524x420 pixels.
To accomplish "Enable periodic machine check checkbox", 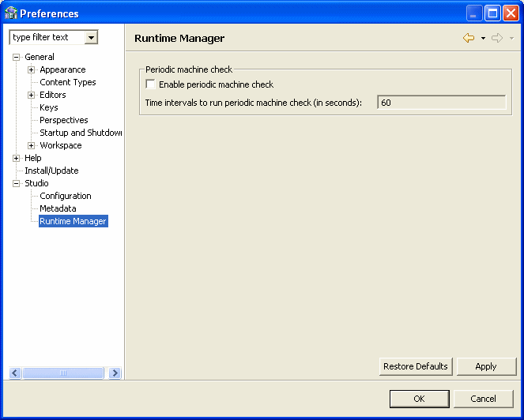I will [x=151, y=84].
